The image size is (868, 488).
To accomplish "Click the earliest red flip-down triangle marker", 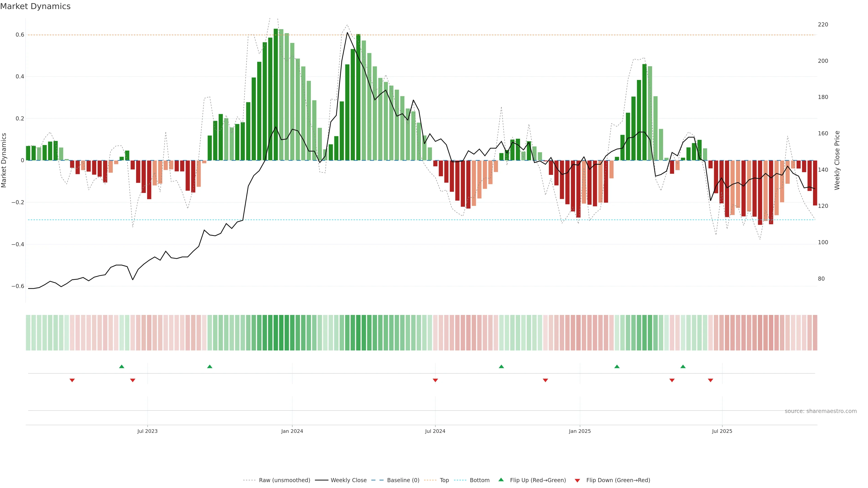I will (x=72, y=380).
